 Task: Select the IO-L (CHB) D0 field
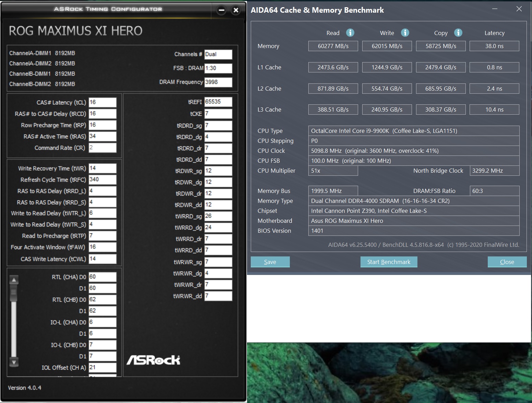click(x=103, y=345)
